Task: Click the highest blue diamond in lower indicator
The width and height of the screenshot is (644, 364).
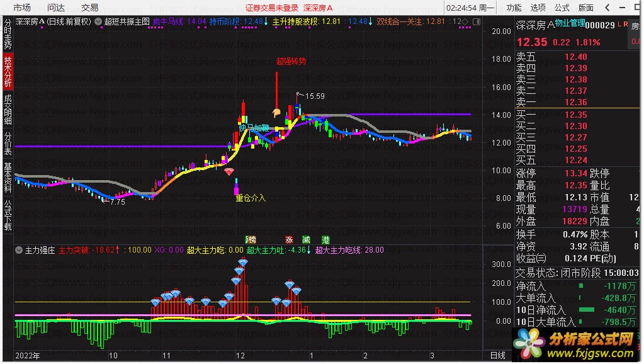Action: (243, 263)
